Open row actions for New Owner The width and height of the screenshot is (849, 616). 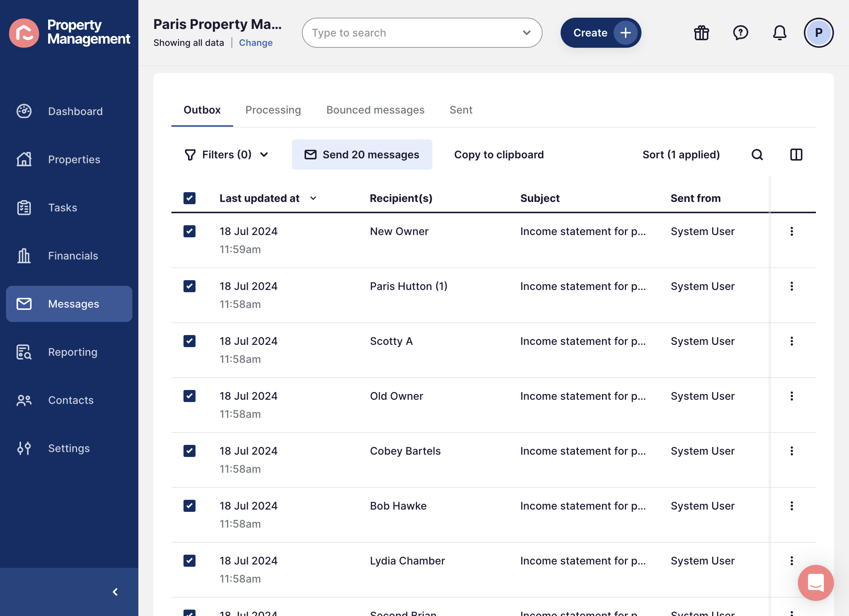tap(792, 231)
